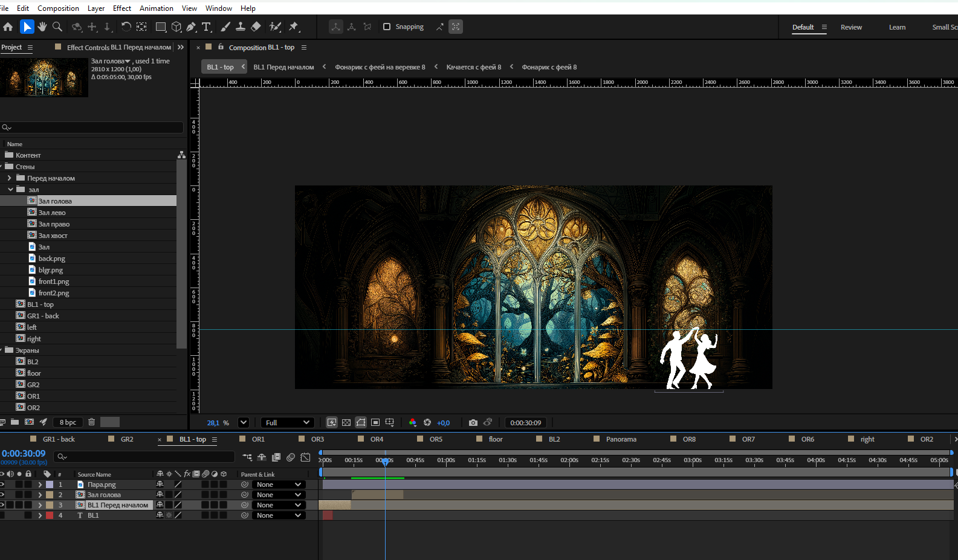The width and height of the screenshot is (958, 560).
Task: Expand the Перед началом folder
Action: click(9, 178)
